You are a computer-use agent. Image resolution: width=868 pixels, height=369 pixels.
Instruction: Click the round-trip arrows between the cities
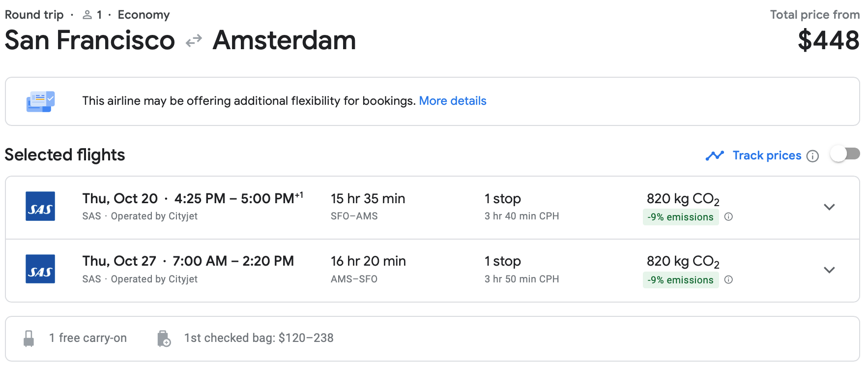pyautogui.click(x=194, y=41)
